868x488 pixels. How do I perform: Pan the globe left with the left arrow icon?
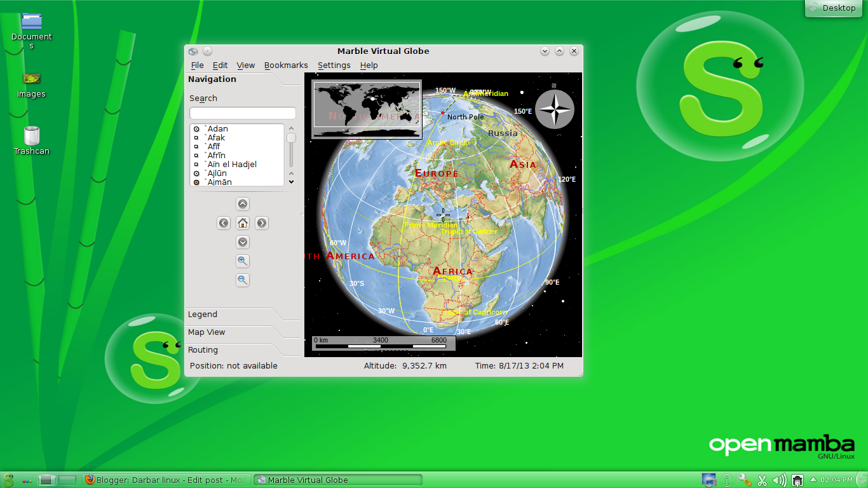coord(223,223)
